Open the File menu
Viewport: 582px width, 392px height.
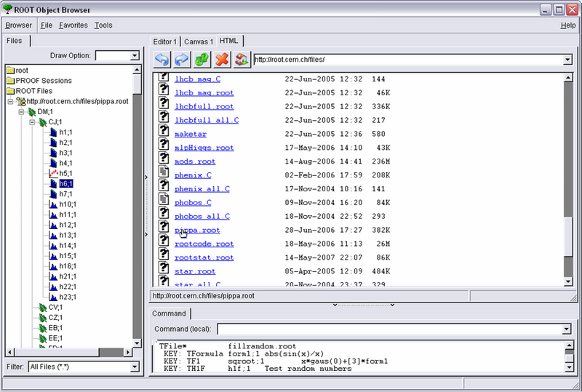click(47, 25)
